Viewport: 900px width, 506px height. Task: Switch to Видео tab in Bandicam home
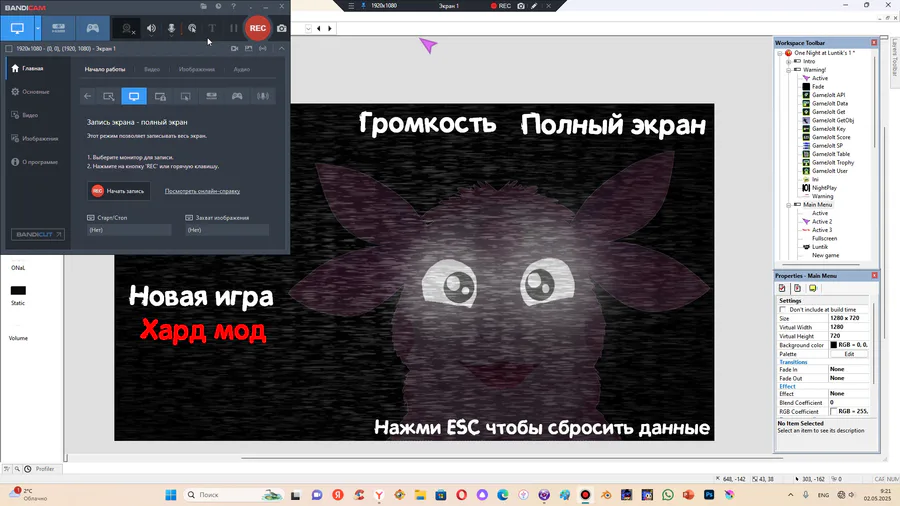(152, 69)
